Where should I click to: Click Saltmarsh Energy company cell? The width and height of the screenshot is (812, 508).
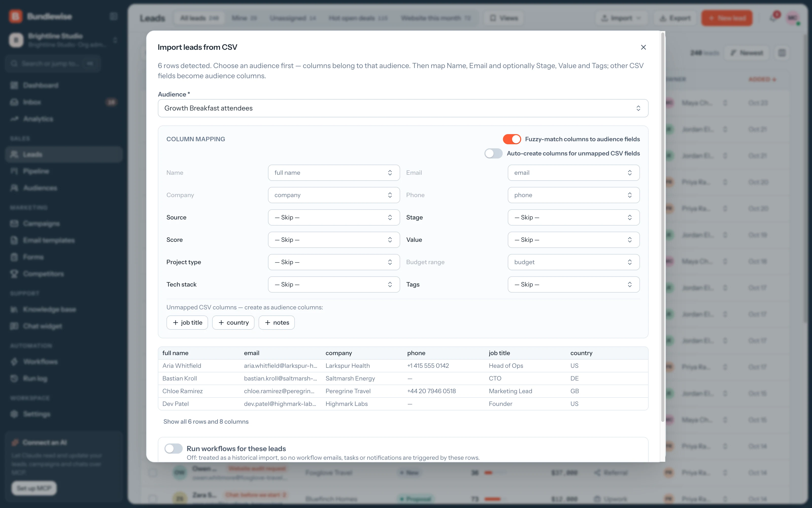tap(350, 379)
